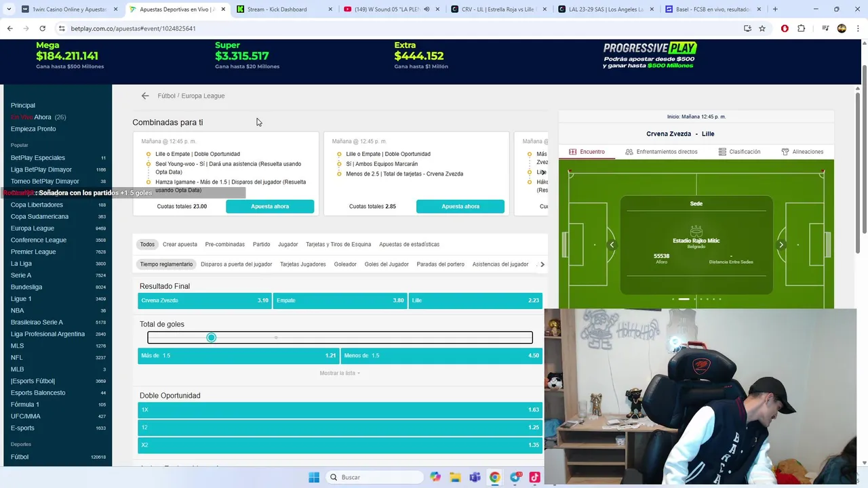868x488 pixels.
Task: Select the Todos market tab
Action: pyautogui.click(x=147, y=244)
